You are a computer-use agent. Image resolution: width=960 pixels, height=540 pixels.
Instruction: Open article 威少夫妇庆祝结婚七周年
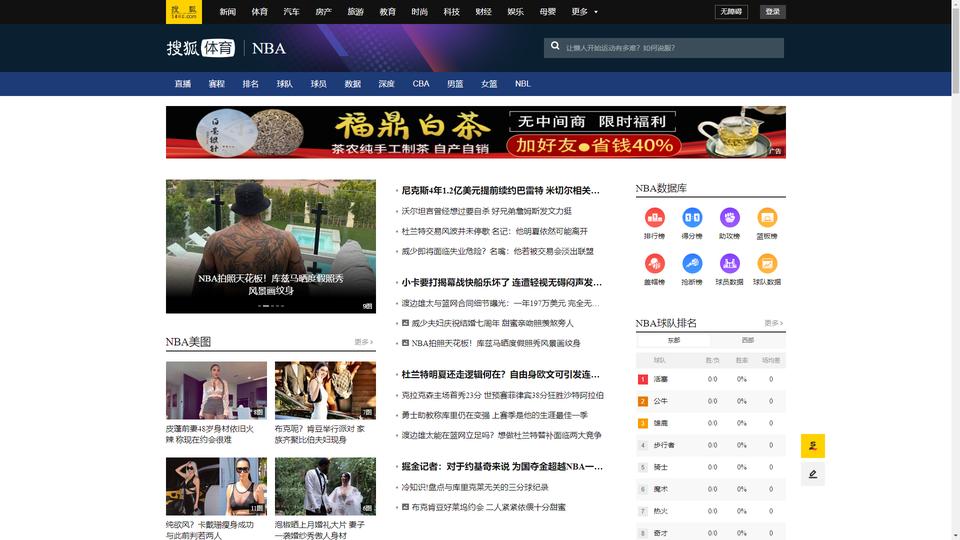[492, 323]
